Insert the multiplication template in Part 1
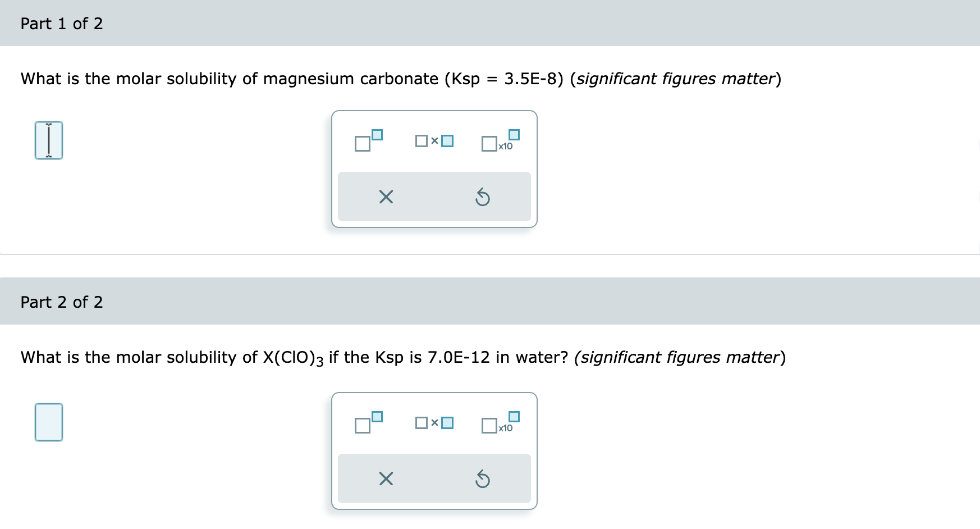Viewport: 980px width, 529px height. click(x=435, y=140)
